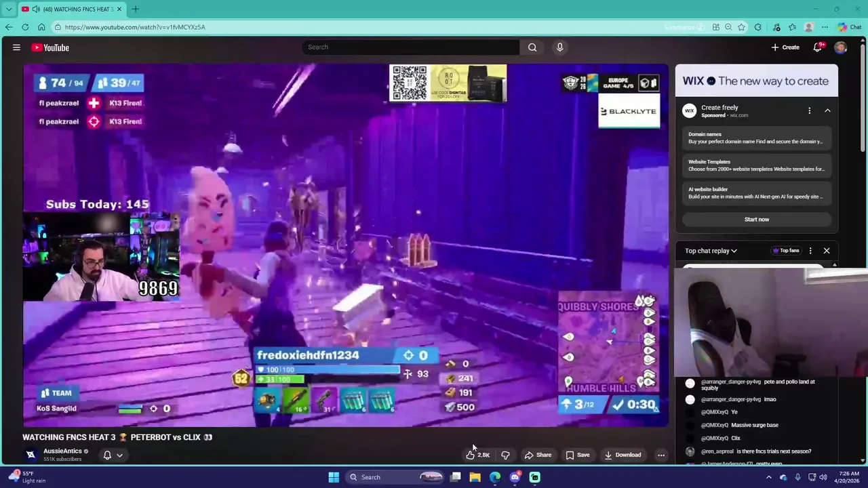
Task: Open the Top fans badge
Action: coord(785,251)
